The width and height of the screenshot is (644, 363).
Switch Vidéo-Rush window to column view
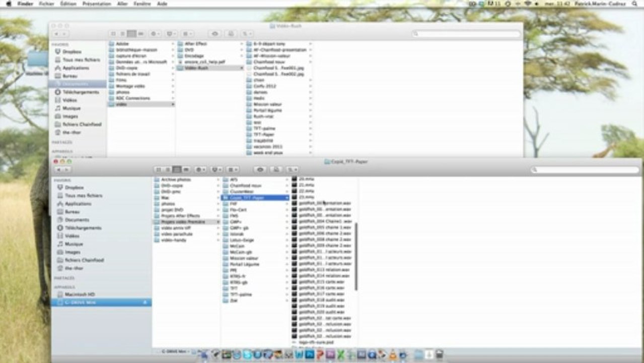(x=131, y=34)
